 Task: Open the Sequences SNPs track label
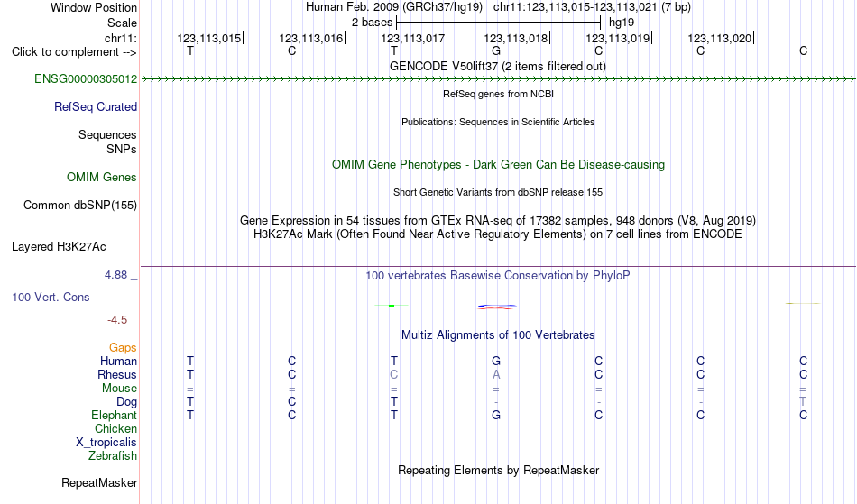[107, 142]
